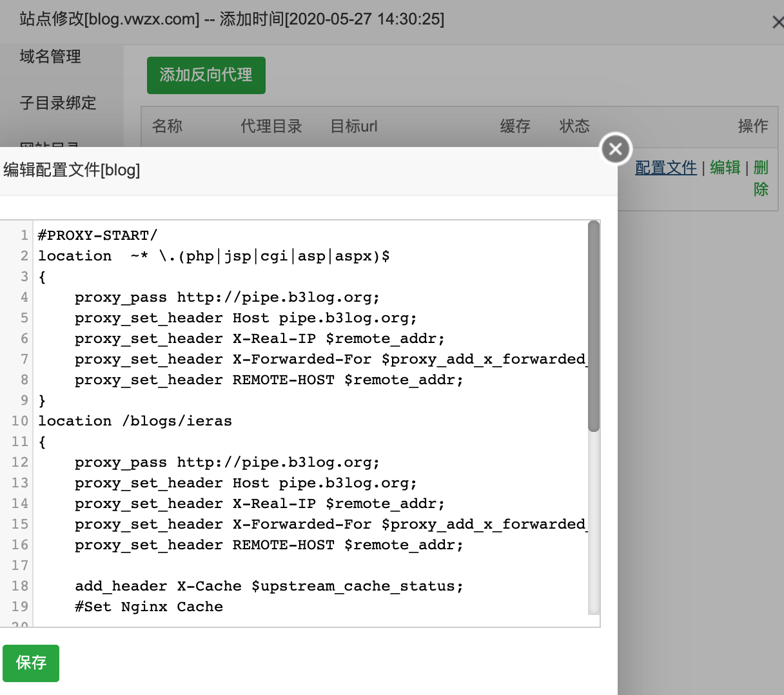Click the code editor's vertical scrollbar thumb
Image resolution: width=784 pixels, height=695 pixels.
point(594,326)
